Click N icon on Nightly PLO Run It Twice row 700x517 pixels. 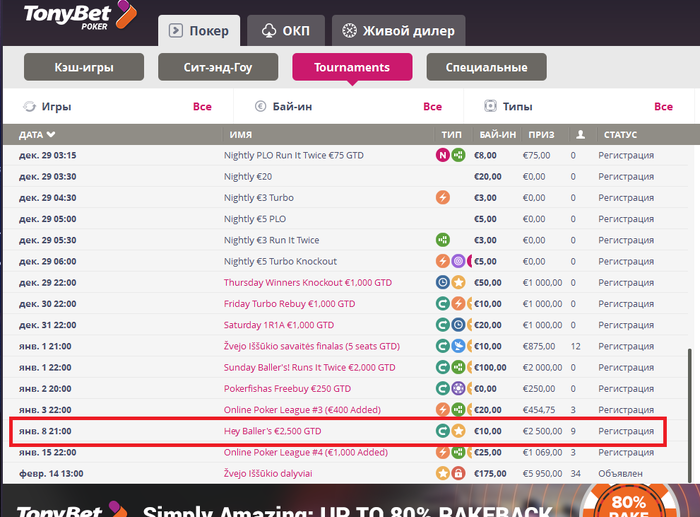pos(442,155)
